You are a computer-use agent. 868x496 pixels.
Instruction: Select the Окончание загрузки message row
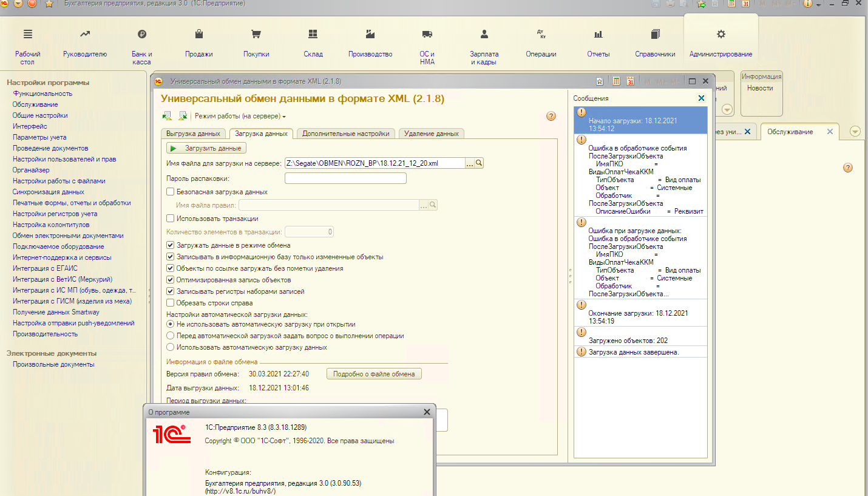pyautogui.click(x=640, y=313)
